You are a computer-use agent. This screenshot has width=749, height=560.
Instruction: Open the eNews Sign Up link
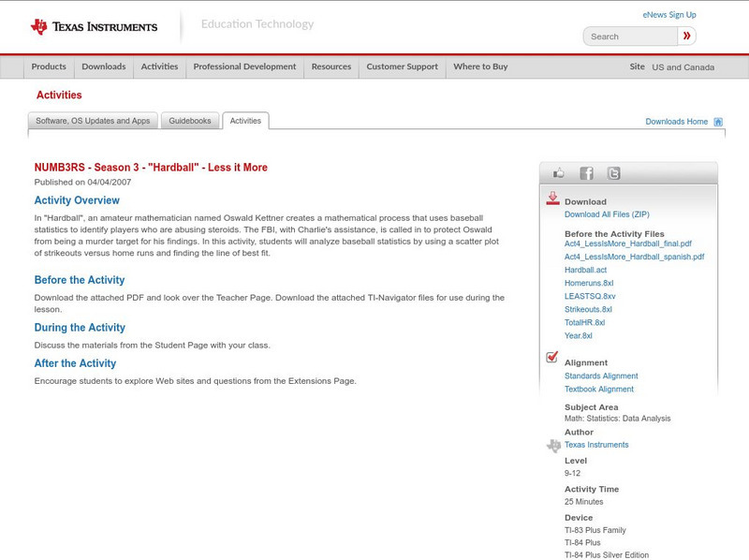[x=669, y=15]
